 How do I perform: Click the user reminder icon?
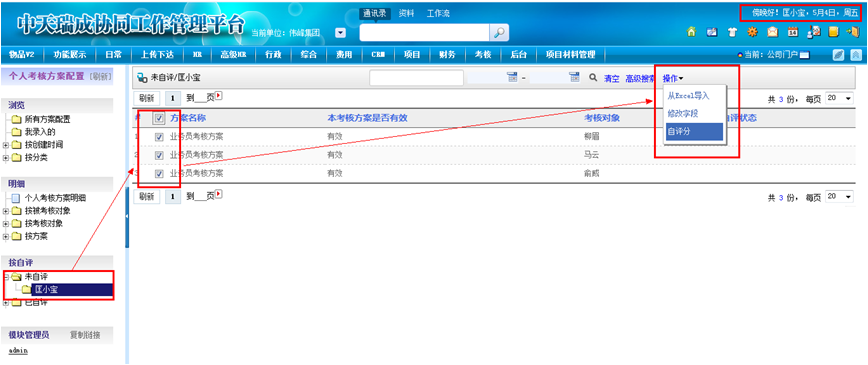coord(814,32)
